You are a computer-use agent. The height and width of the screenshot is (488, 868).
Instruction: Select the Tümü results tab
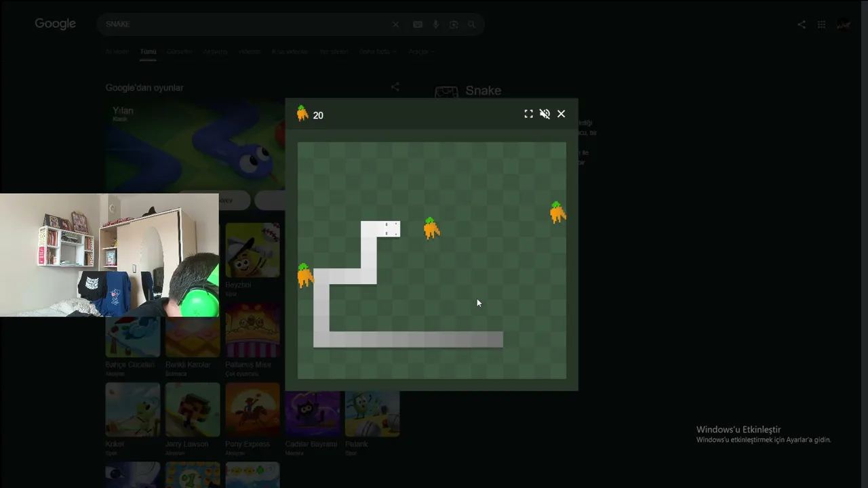point(148,52)
